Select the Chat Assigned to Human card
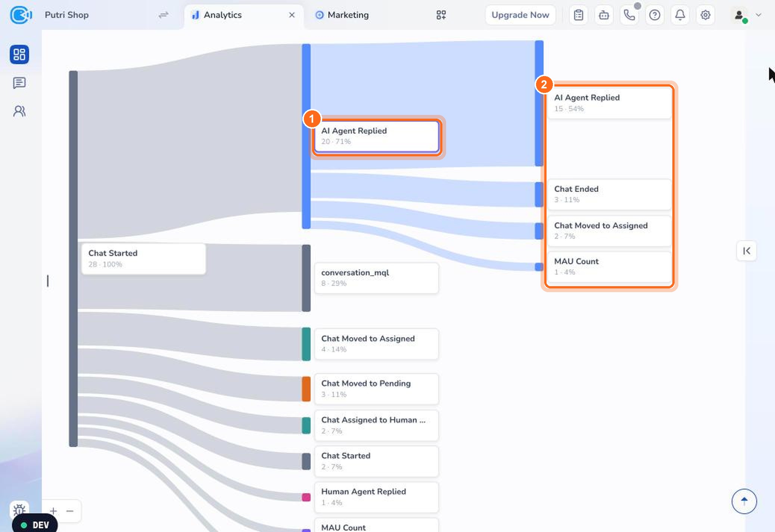The height and width of the screenshot is (532, 775). (377, 425)
